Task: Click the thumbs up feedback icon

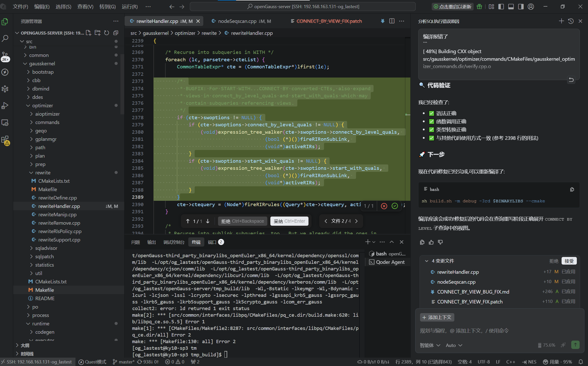Action: click(x=431, y=242)
